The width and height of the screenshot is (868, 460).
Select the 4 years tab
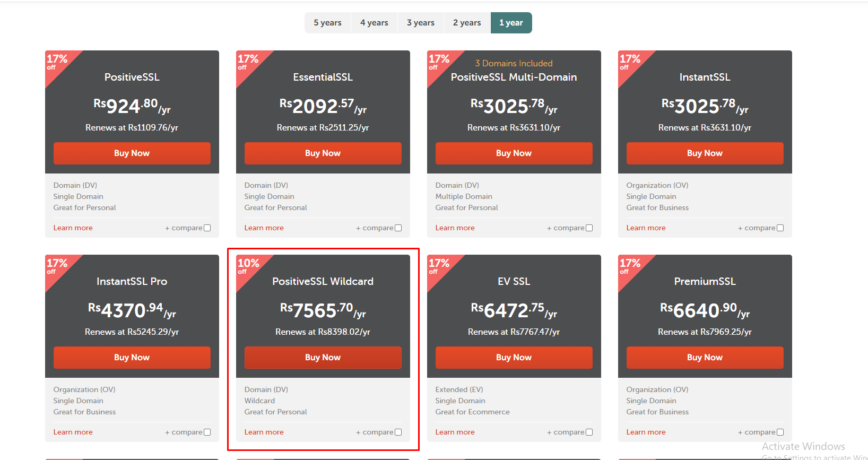click(374, 23)
